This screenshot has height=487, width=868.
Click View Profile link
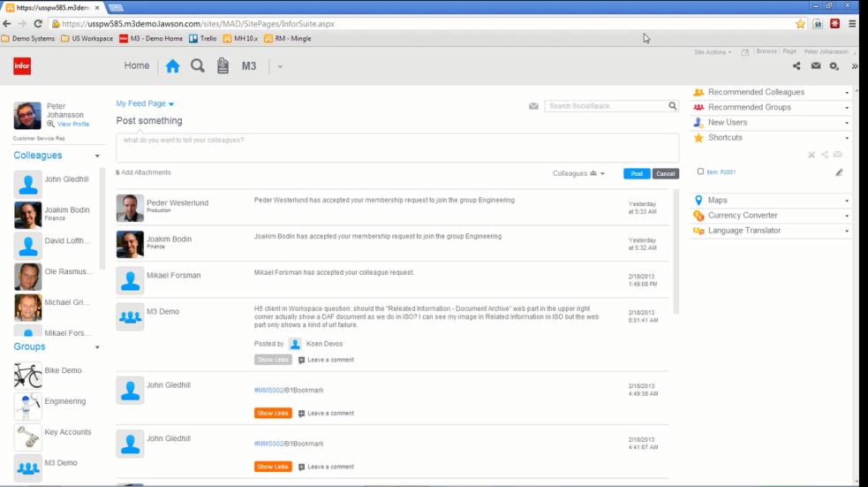[73, 124]
